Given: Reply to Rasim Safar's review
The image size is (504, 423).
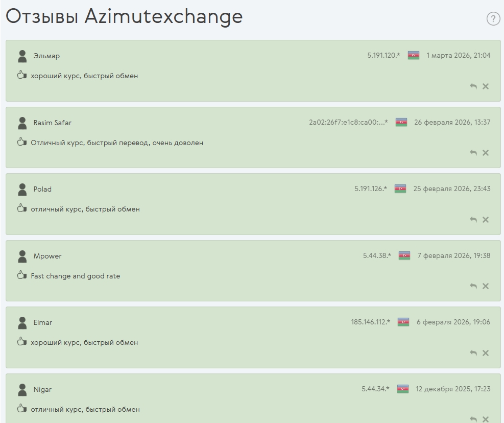Looking at the screenshot, I should [473, 153].
